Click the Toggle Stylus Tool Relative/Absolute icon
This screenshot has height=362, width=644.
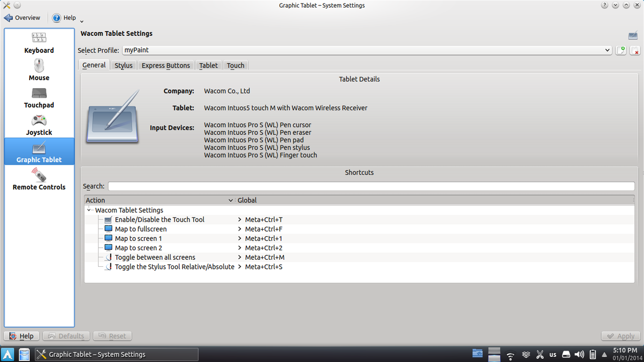click(x=108, y=267)
